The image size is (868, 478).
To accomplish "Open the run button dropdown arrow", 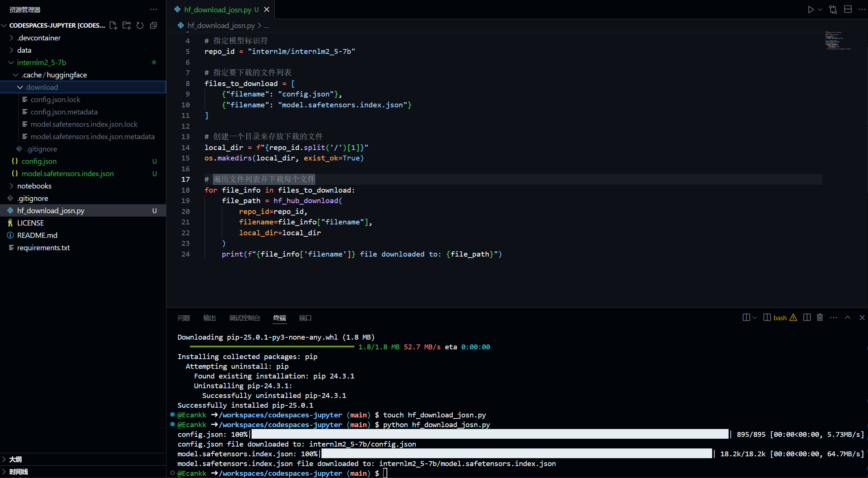I will pyautogui.click(x=820, y=10).
